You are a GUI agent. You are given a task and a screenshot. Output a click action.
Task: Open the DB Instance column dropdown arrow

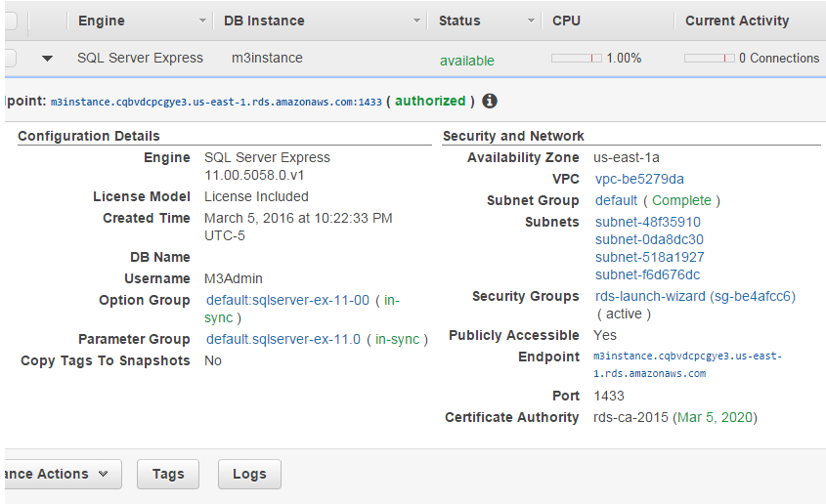tap(416, 21)
